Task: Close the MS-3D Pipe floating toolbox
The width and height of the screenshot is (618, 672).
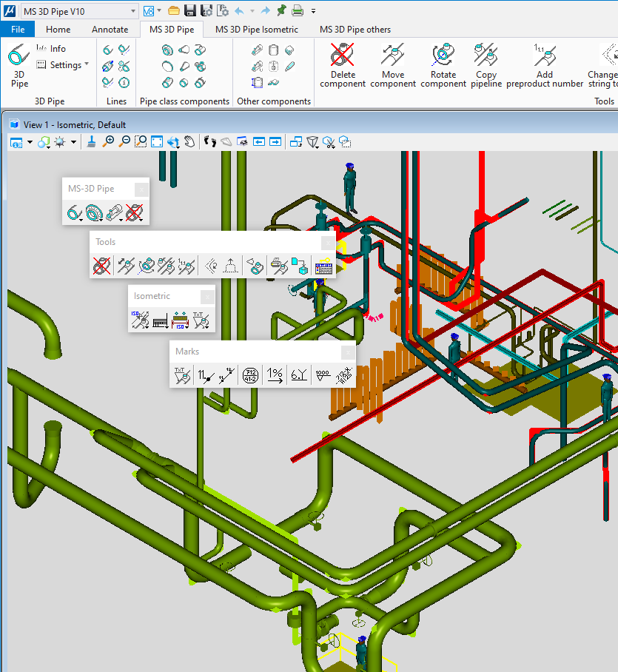Action: [x=141, y=189]
